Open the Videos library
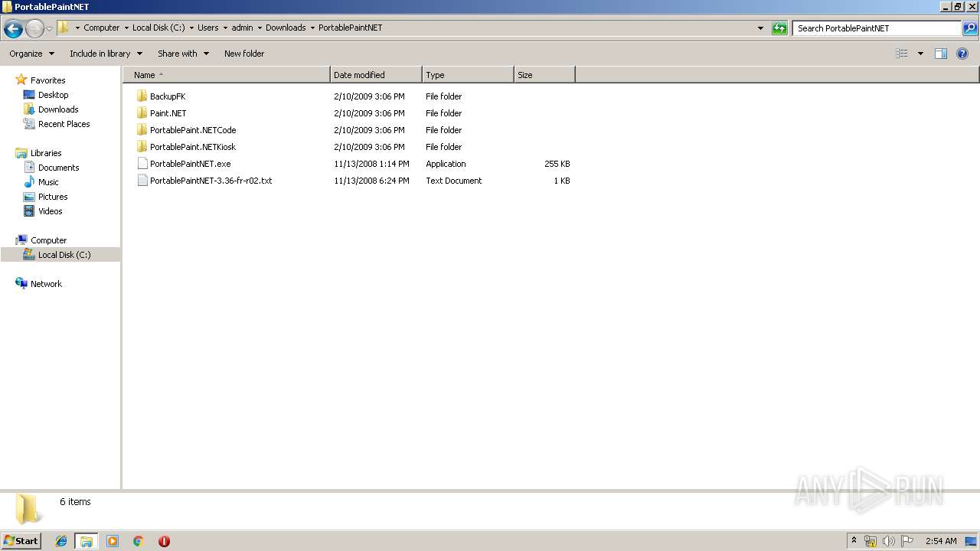The image size is (980, 551). pos(50,211)
